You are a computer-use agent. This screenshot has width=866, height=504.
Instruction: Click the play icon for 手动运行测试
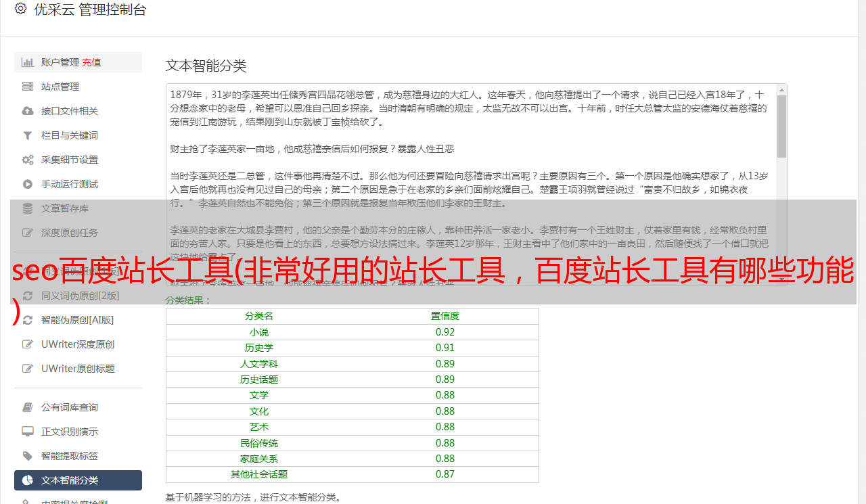(28, 184)
